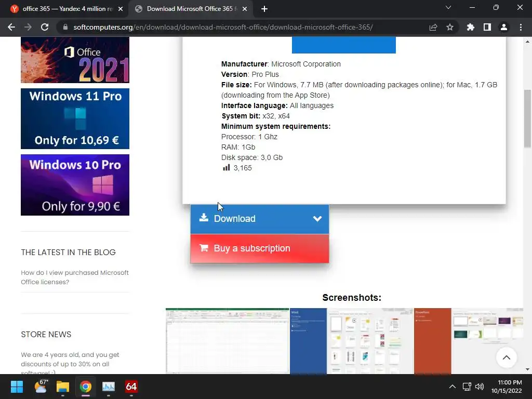Close the office 365 Yandex tab

click(121, 9)
